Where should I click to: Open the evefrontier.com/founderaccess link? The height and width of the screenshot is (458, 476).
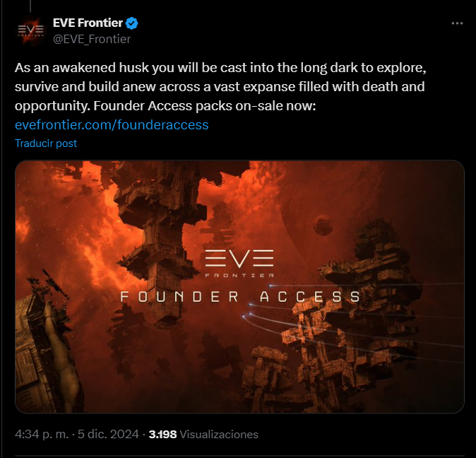click(112, 125)
